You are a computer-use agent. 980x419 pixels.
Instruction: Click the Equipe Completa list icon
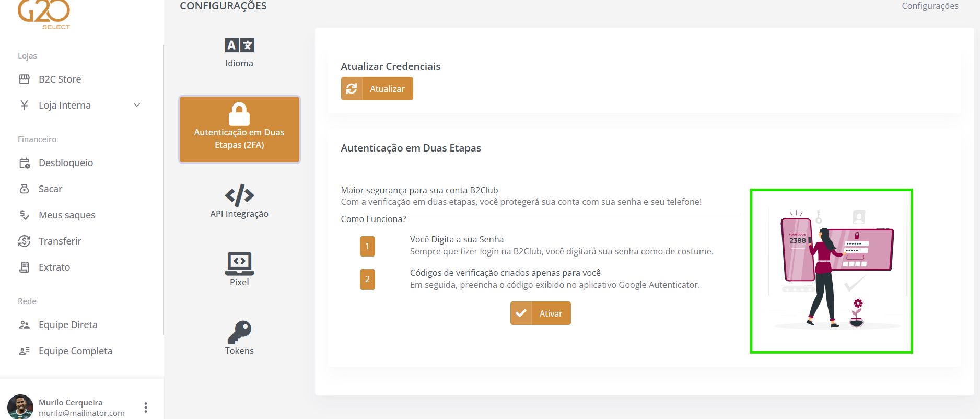pos(24,351)
